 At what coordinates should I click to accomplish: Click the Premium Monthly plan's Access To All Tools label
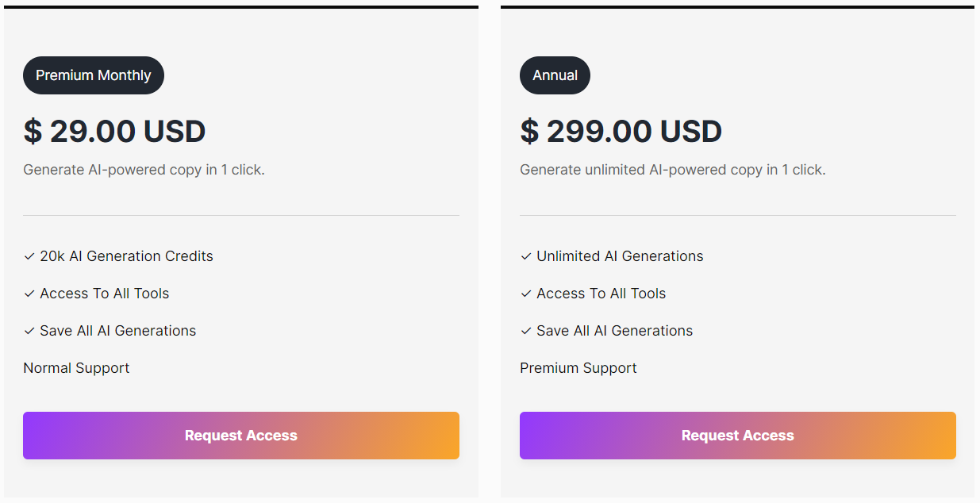105,294
